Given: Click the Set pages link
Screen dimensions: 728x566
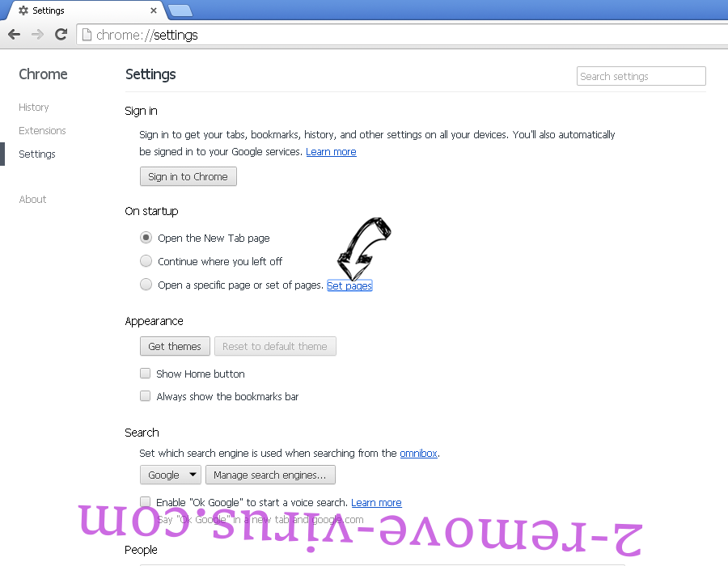Looking at the screenshot, I should coord(349,285).
